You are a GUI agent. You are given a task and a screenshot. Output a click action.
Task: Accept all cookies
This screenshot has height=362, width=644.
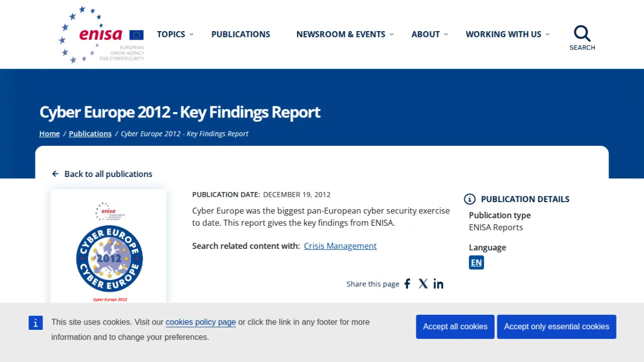(x=455, y=327)
